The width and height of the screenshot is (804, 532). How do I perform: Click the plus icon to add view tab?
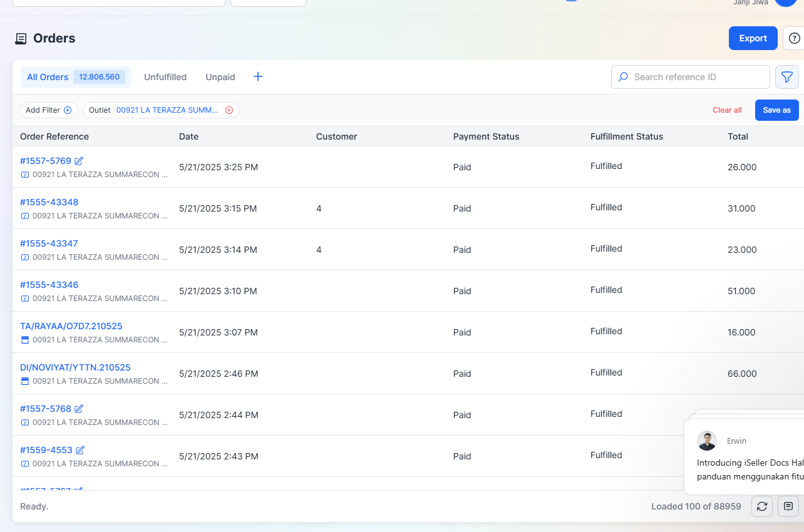(258, 77)
